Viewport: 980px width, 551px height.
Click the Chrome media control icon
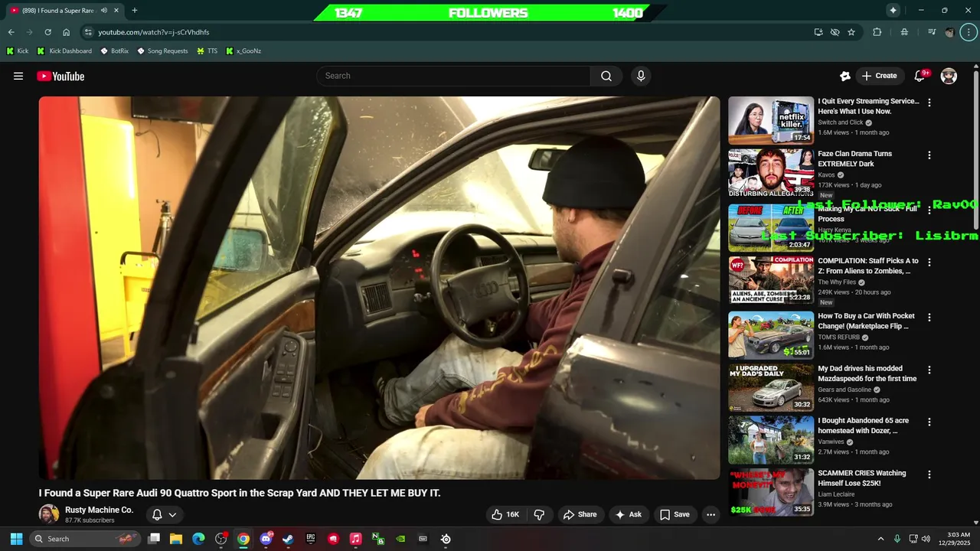tap(932, 32)
